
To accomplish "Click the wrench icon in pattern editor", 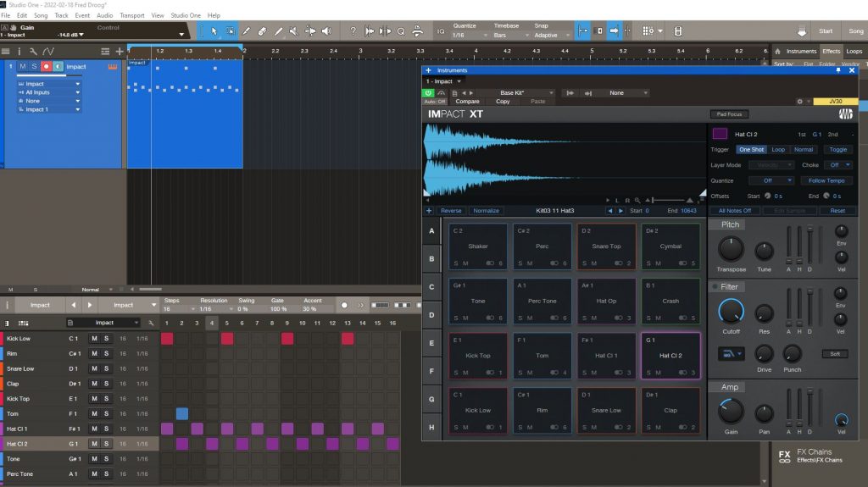I will pyautogui.click(x=150, y=323).
